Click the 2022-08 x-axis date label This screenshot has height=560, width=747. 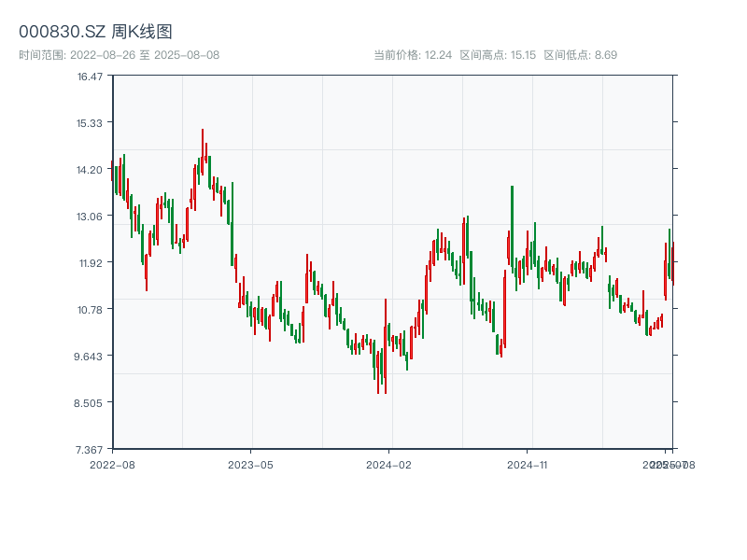point(112,464)
